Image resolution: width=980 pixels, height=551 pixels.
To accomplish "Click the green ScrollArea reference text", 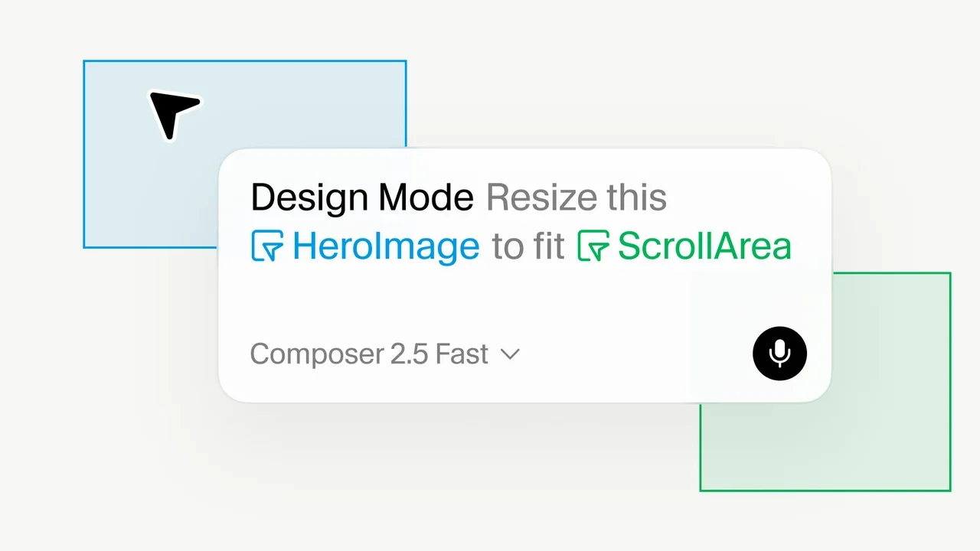I will 704,246.
